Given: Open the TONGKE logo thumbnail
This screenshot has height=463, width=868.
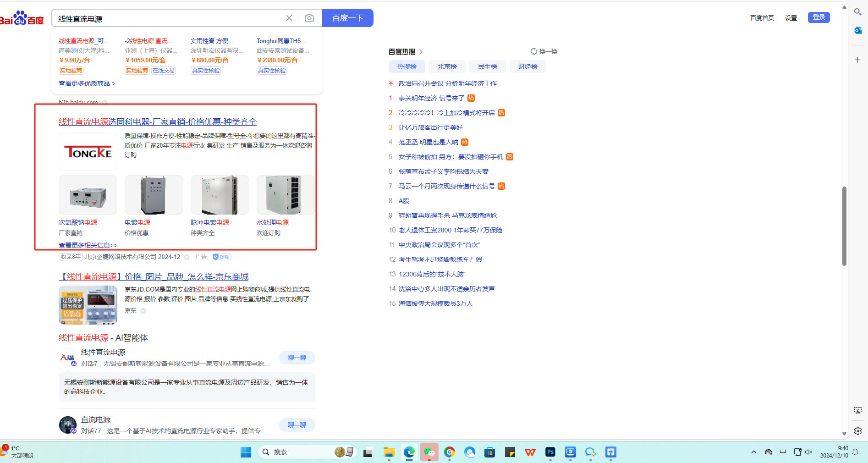Looking at the screenshot, I should (88, 152).
